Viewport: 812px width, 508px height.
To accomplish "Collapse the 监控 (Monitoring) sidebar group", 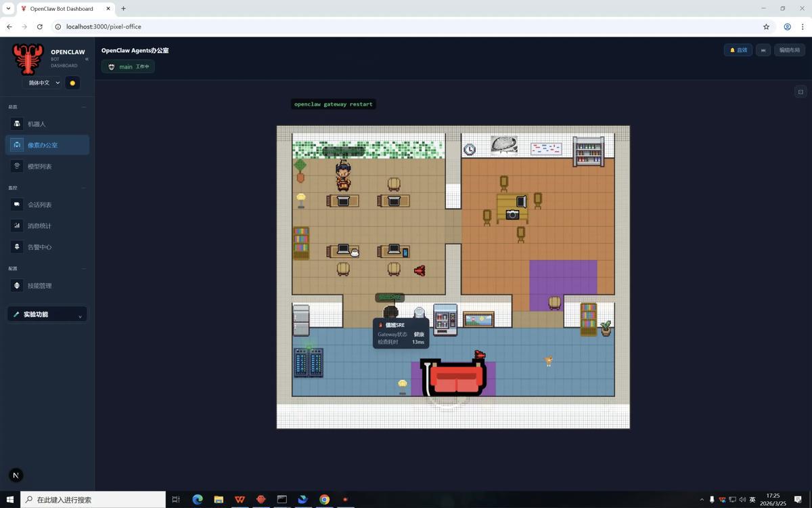I will click(x=84, y=188).
